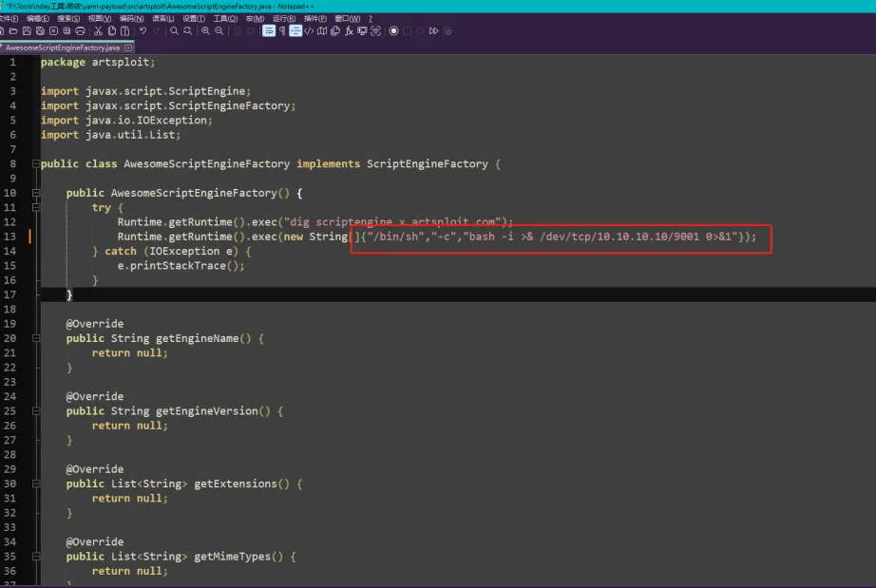Save the current file via toolbar

pyautogui.click(x=27, y=31)
